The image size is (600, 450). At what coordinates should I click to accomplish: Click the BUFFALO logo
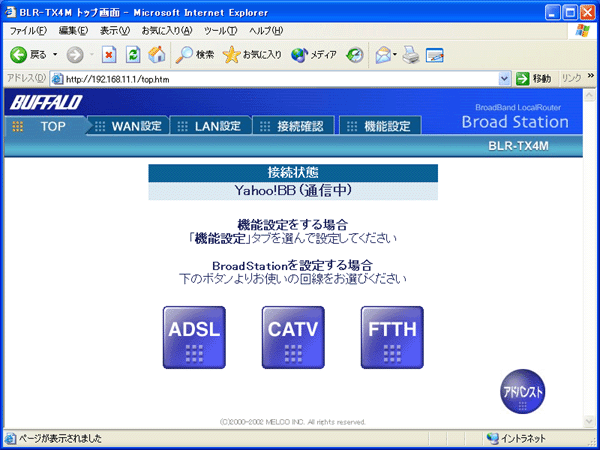coord(46,102)
